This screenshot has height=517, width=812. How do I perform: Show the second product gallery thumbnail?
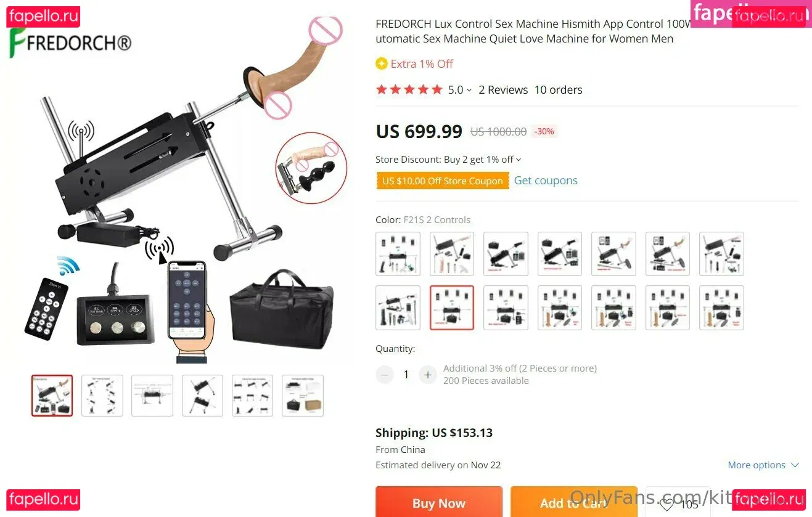coord(102,396)
